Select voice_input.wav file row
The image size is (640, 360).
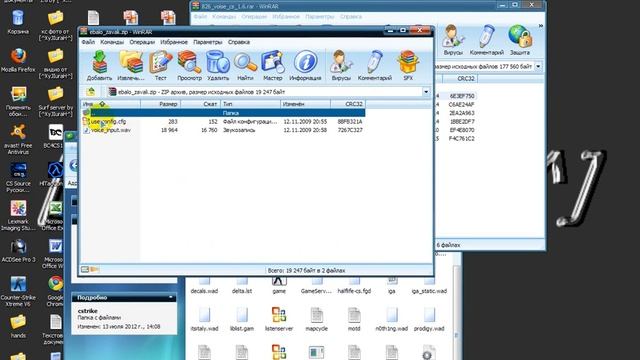click(223, 130)
